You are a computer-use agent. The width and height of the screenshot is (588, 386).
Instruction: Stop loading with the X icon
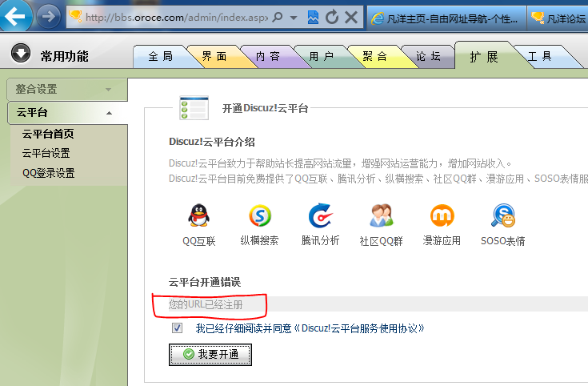(x=351, y=17)
